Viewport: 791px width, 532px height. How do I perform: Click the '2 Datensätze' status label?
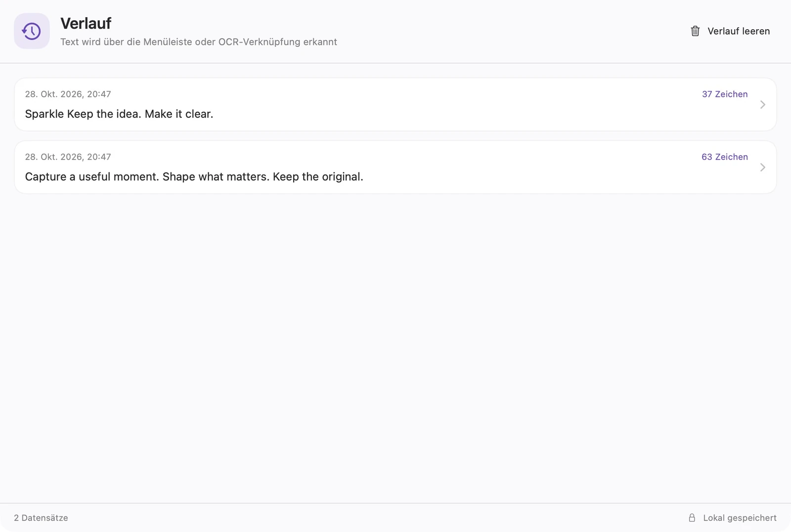(41, 518)
